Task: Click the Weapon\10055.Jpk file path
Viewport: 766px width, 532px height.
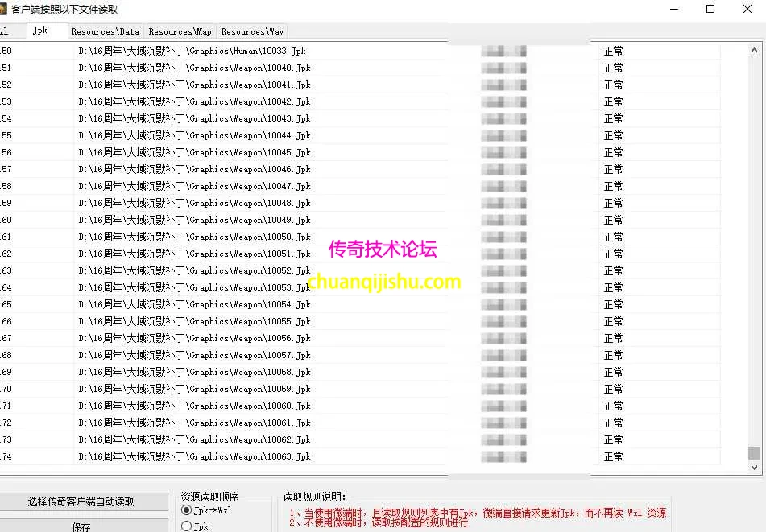Action: coord(193,320)
